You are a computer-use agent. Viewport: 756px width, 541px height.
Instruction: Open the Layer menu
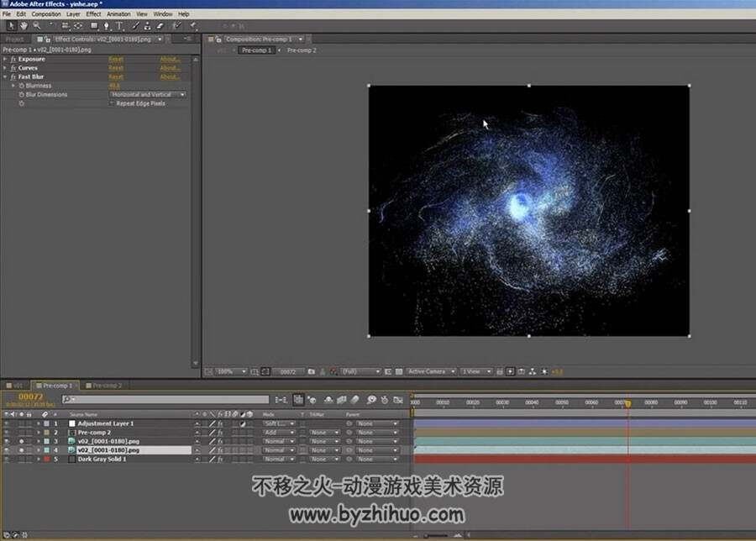tap(73, 14)
